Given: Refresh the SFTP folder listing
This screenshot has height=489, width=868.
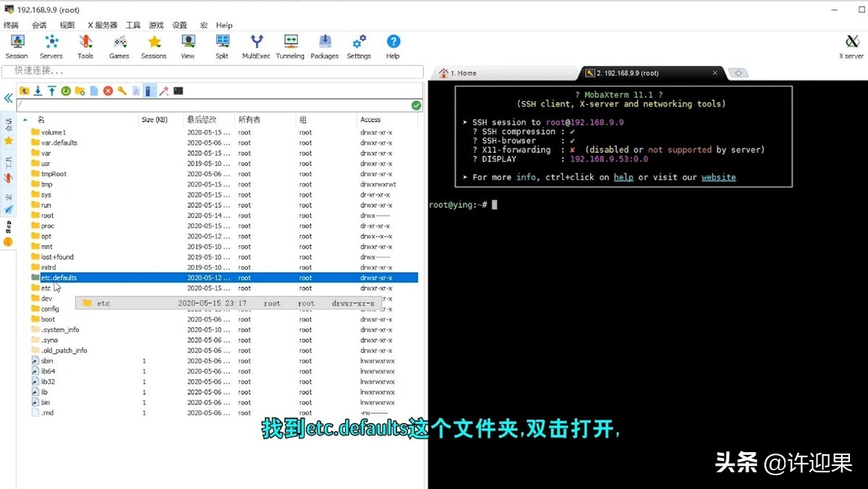Looking at the screenshot, I should click(66, 91).
